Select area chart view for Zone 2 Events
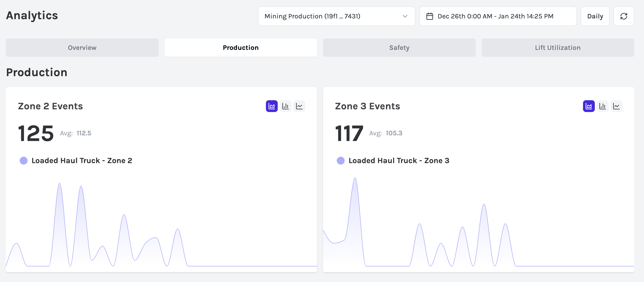The image size is (644, 282). (272, 106)
